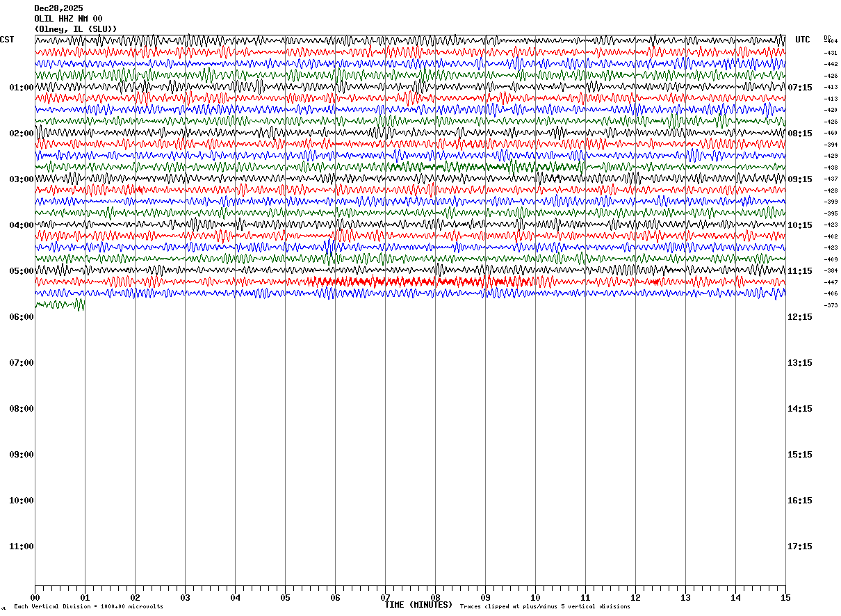
Task: Click the 10:15 UTC time label
Action: click(800, 225)
